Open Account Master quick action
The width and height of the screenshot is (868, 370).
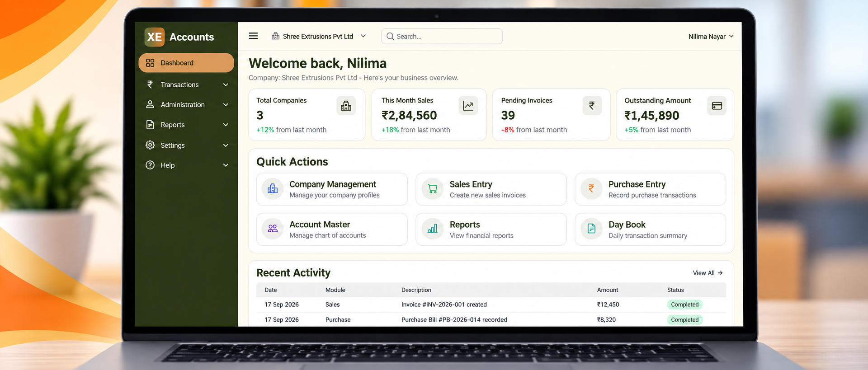[x=332, y=229]
